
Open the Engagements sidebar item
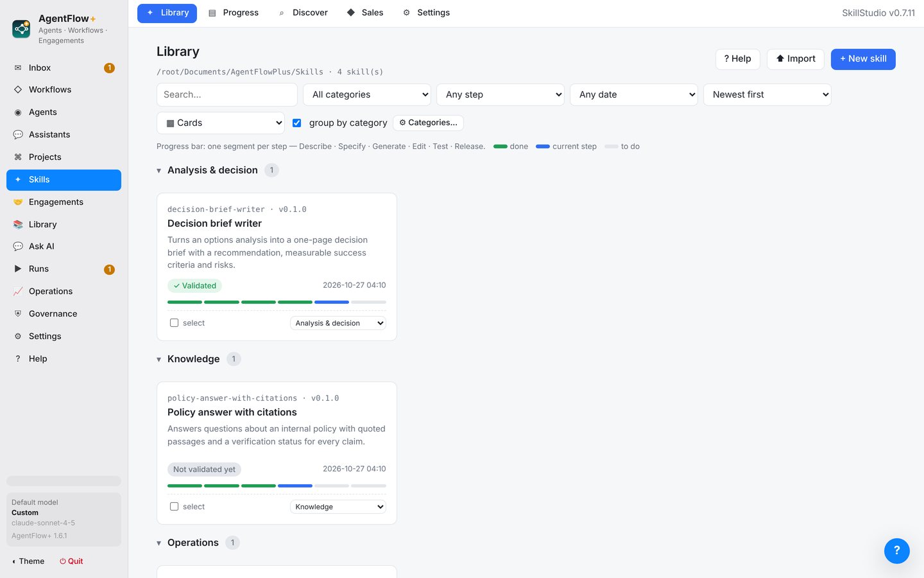[64, 202]
